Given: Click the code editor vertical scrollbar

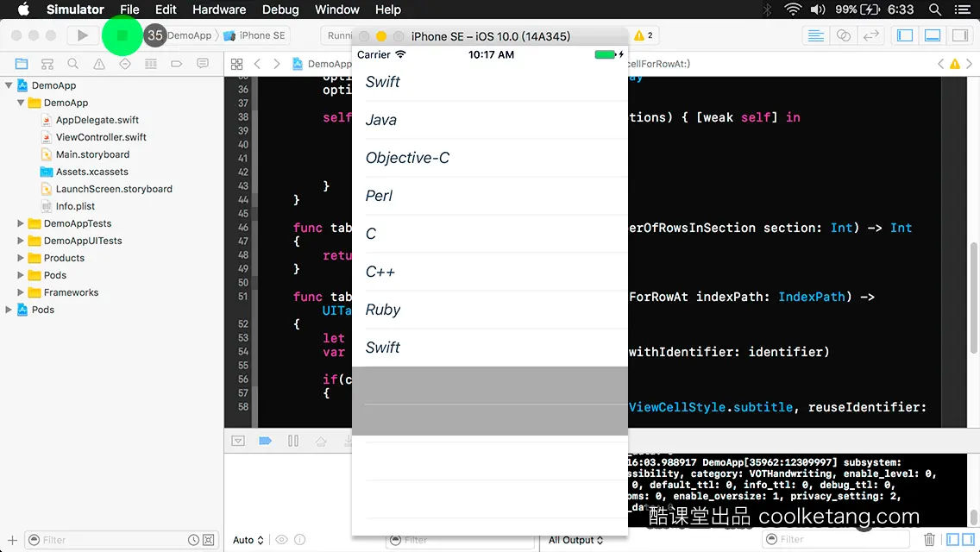Looking at the screenshot, I should (972, 298).
